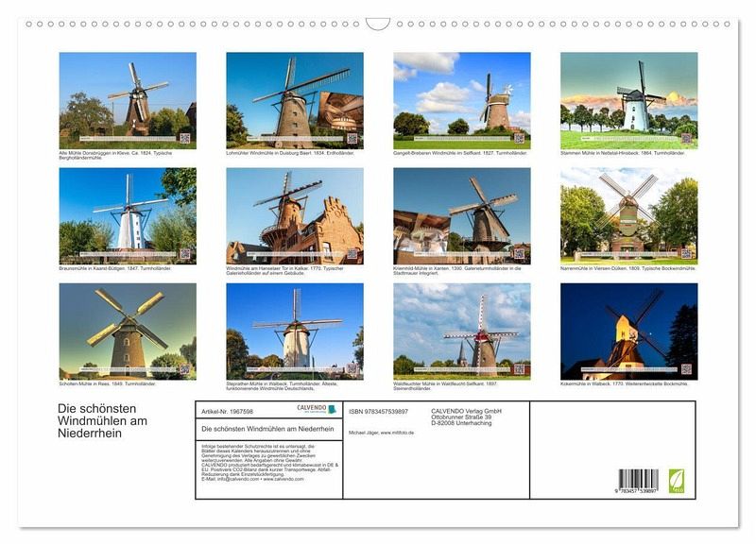Viewport: 756px width, 545px height.
Task: Click the boxed title 'Die schönsten Windmühlen am Niederrhein'
Action: click(267, 429)
